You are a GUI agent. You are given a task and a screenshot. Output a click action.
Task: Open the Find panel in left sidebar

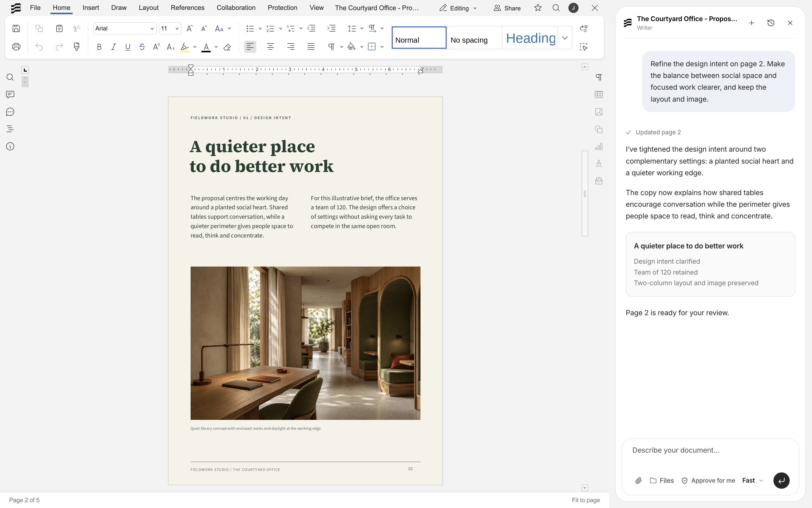[x=10, y=77]
